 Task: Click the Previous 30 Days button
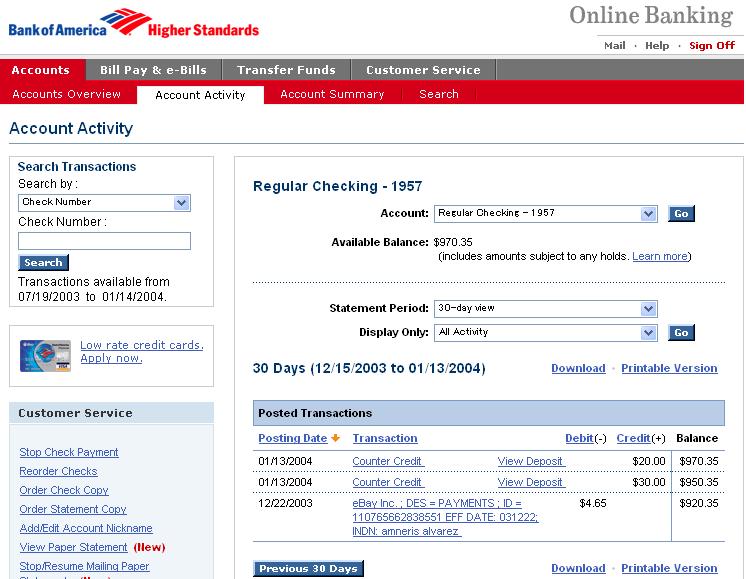[x=308, y=569]
